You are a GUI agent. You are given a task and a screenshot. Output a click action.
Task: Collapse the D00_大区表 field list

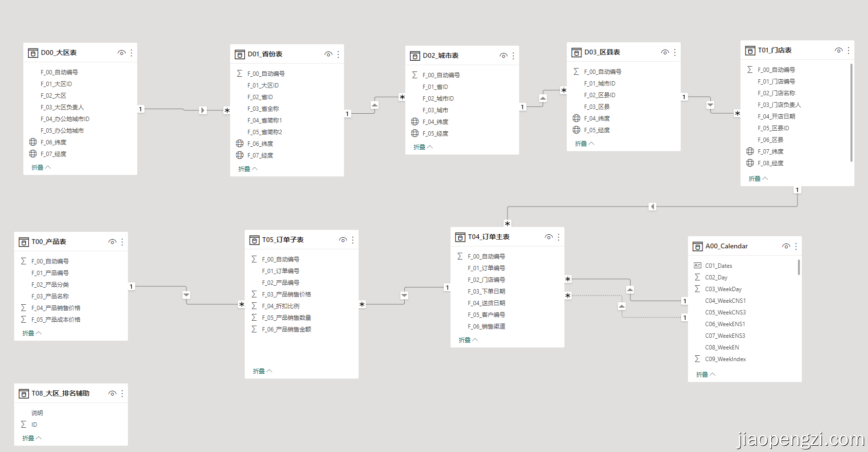pos(41,167)
